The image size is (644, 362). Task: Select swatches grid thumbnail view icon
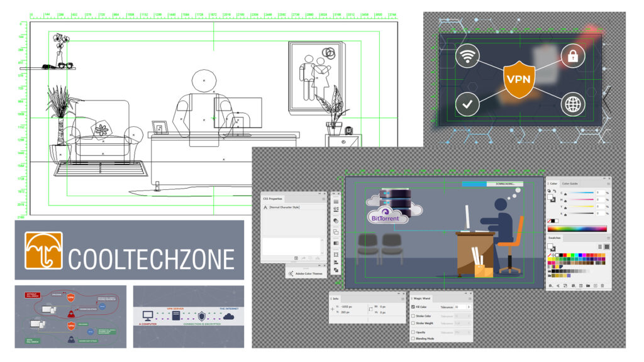coord(607,246)
